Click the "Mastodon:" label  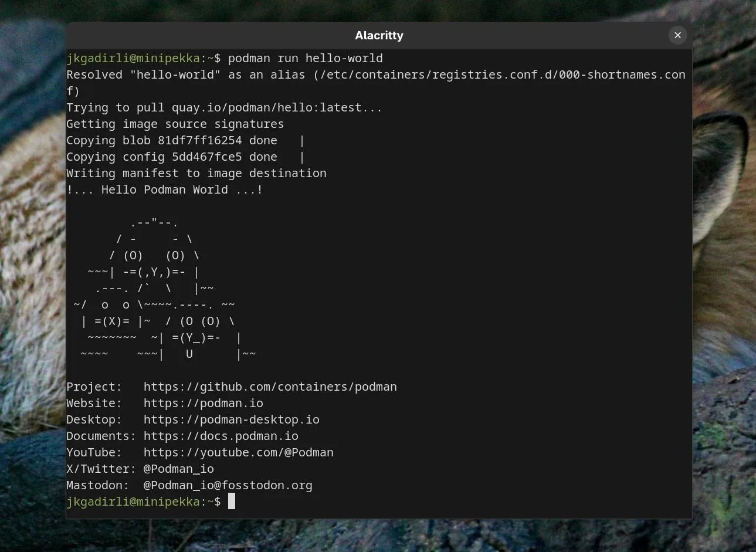click(x=98, y=485)
